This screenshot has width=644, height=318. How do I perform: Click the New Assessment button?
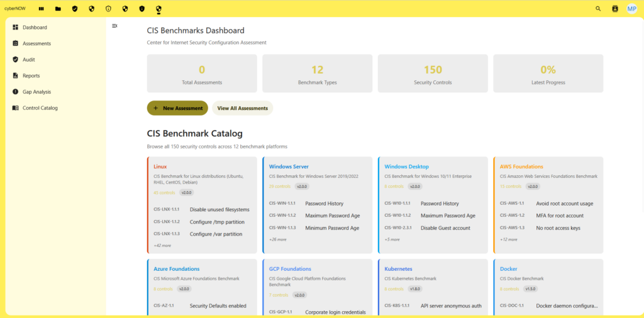coord(177,108)
